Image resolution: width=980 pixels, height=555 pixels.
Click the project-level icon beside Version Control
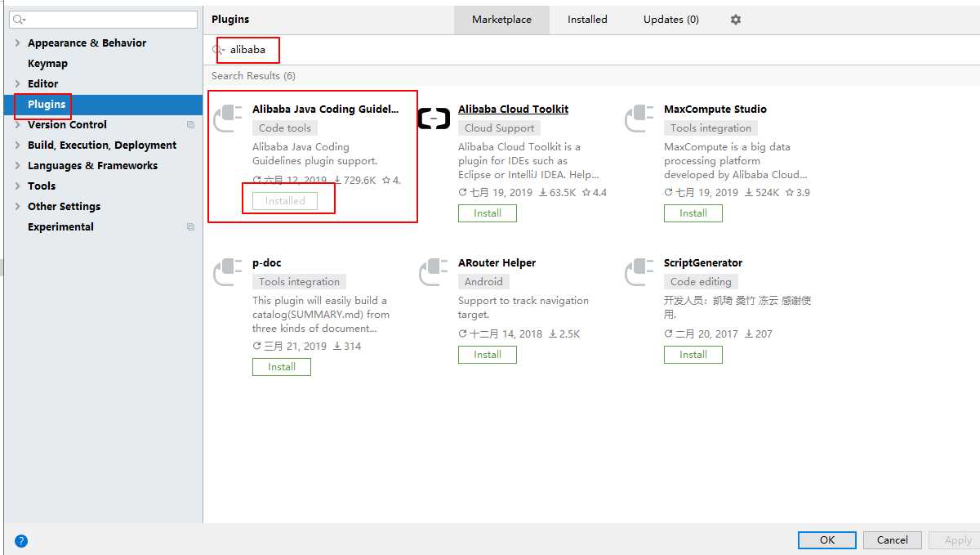190,125
